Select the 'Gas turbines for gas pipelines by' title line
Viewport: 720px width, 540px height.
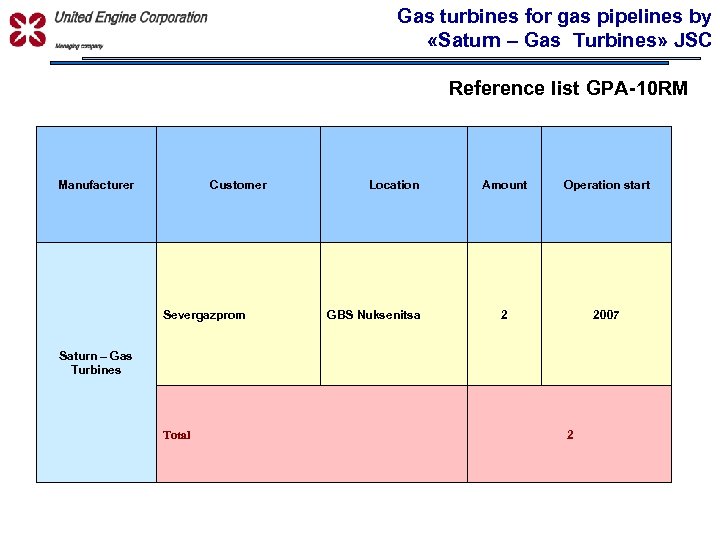click(554, 17)
